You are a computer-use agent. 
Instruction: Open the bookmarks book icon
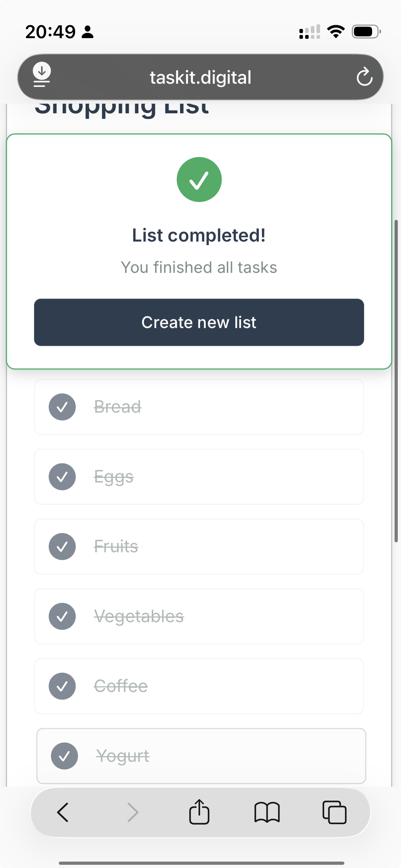point(267,812)
